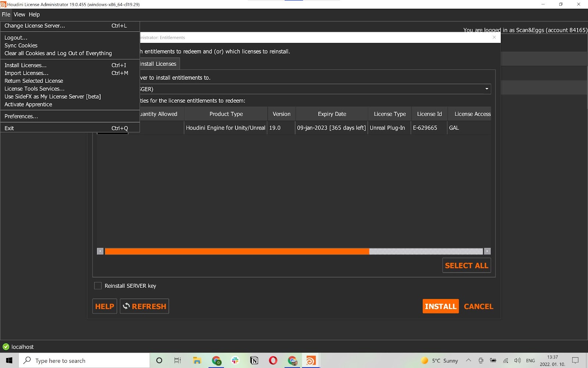Click the Houdini logo in the title bar

[3, 4]
